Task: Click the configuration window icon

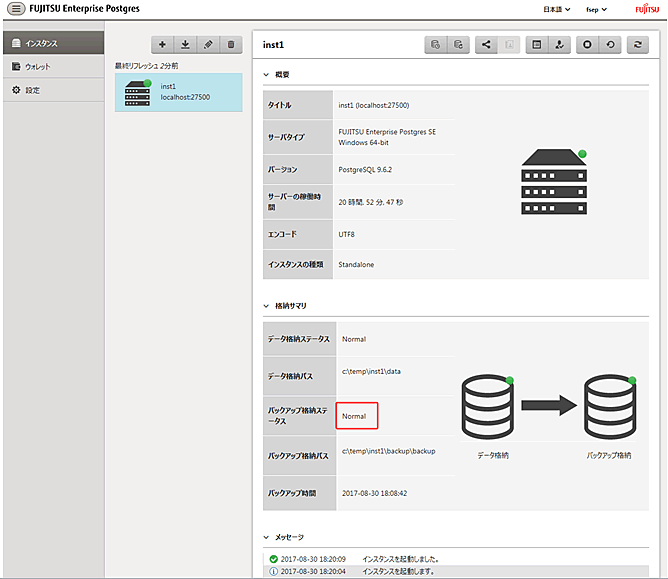Action: pyautogui.click(x=537, y=45)
